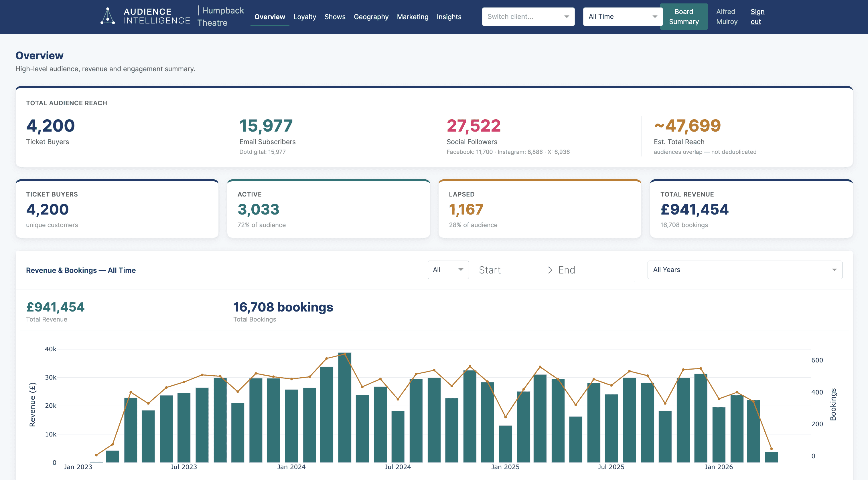Click the Board Summary button
Viewport: 868px width, 480px height.
[x=684, y=17]
